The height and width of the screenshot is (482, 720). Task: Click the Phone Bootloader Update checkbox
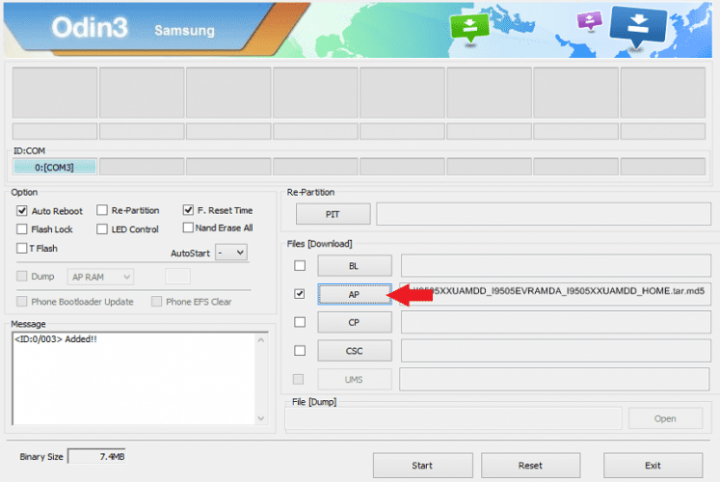22,301
